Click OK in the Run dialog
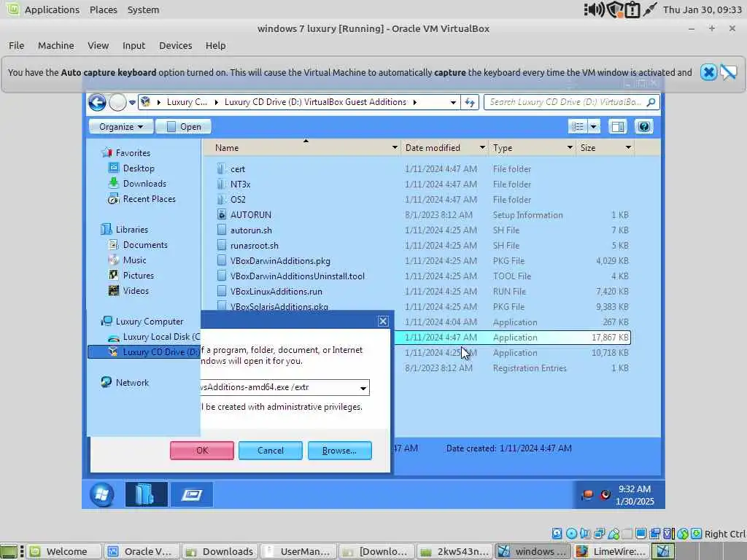This screenshot has width=747, height=560. pyautogui.click(x=202, y=451)
